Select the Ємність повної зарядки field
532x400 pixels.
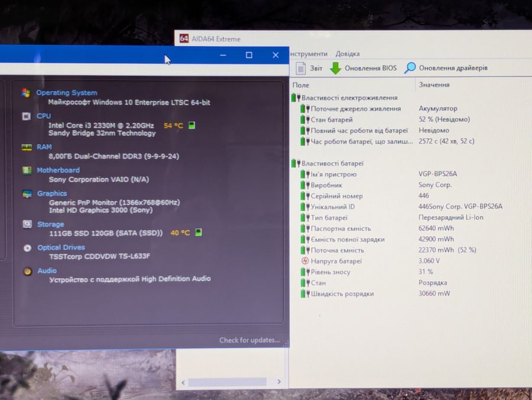pyautogui.click(x=348, y=239)
